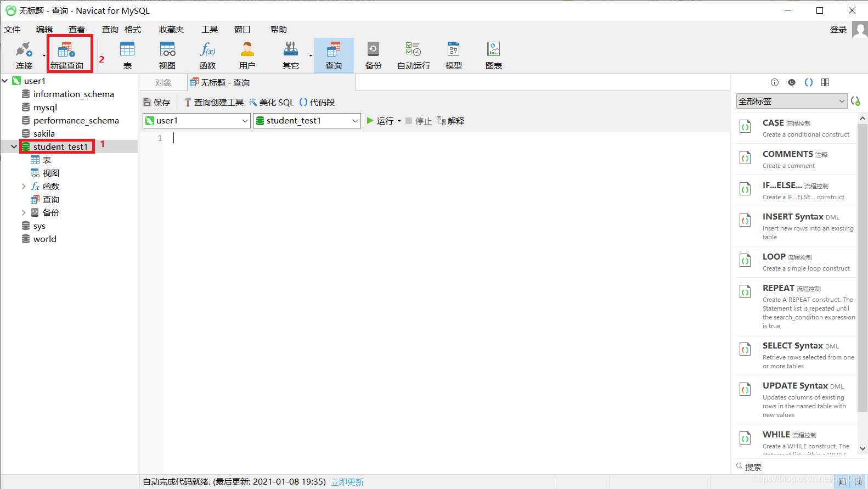Open the Favorites (收藏夹) menu
868x489 pixels.
[x=172, y=30]
